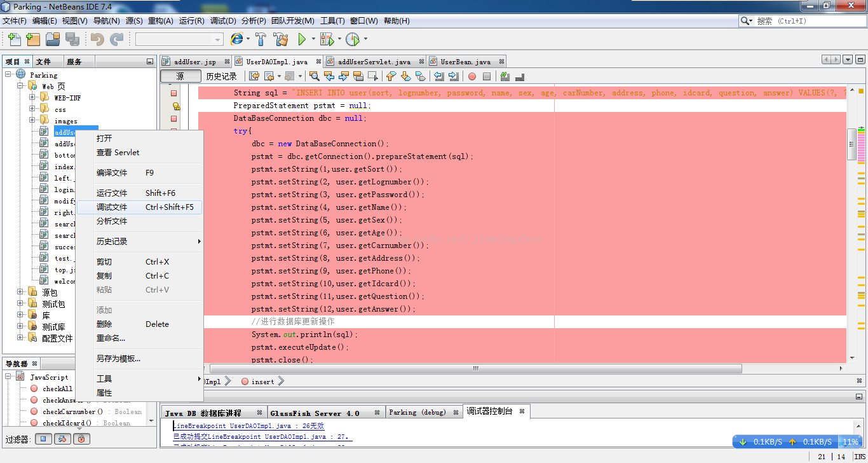Screen dimensions: 868x463
Task: Click editor vertical scrollbar thumb
Action: pyautogui.click(x=851, y=144)
